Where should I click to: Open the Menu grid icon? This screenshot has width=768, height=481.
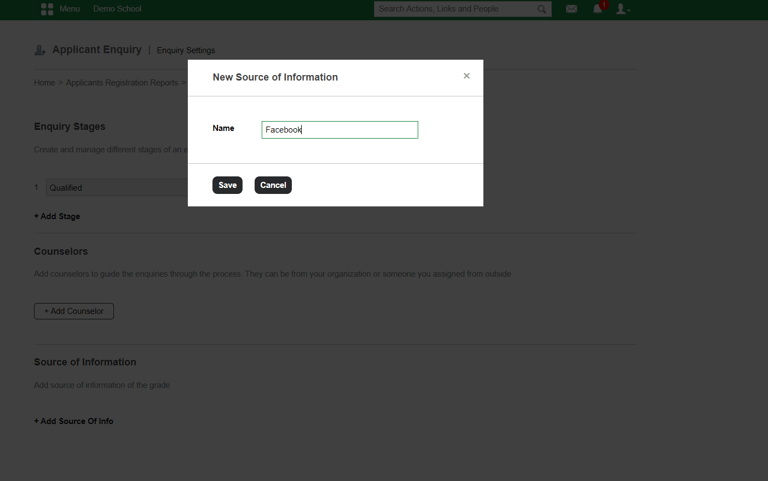[47, 9]
